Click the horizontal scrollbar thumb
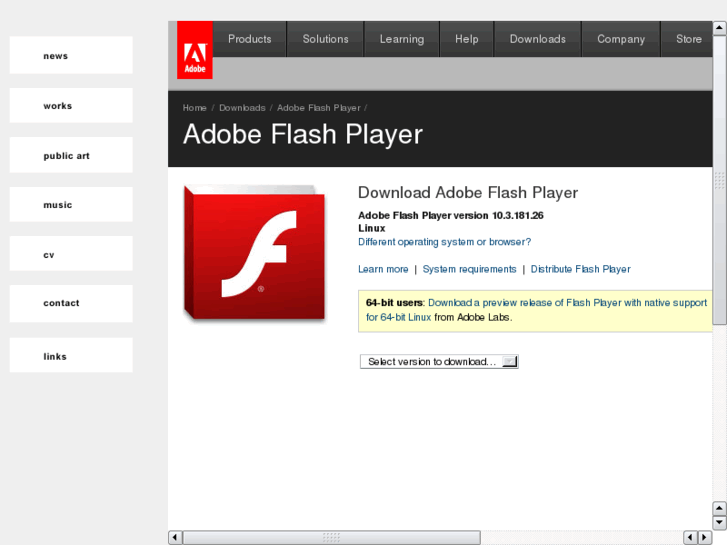The image size is (727, 545). tap(332, 538)
